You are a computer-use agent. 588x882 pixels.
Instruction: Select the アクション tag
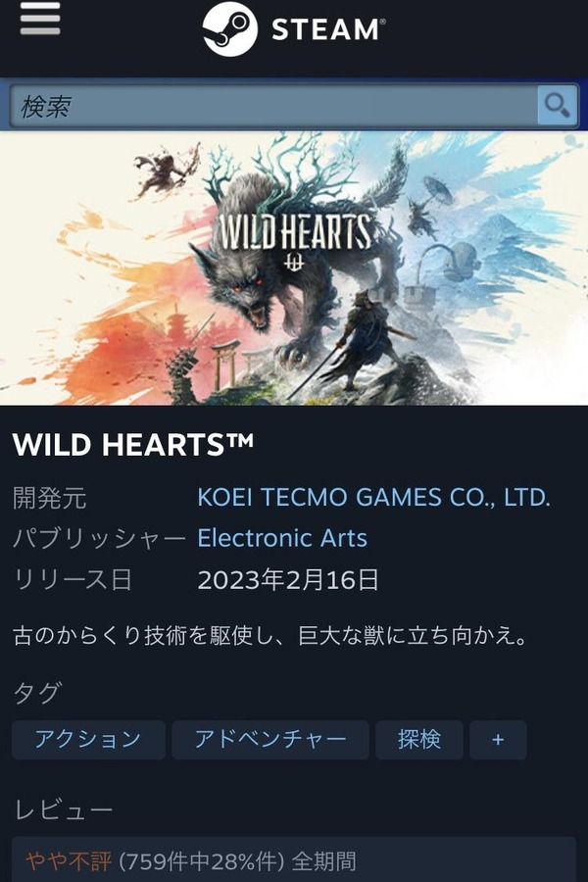88,740
